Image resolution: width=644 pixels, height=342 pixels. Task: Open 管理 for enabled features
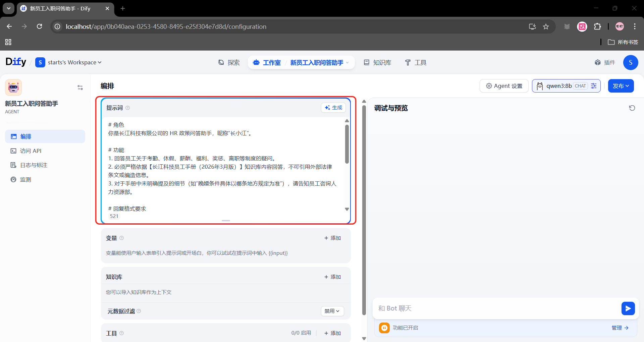[x=620, y=328]
